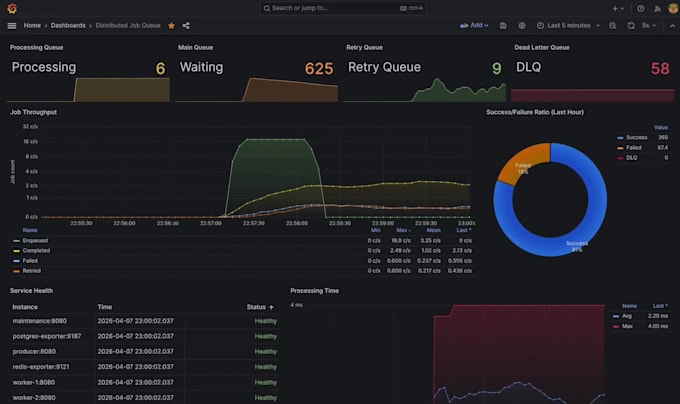
Task: Click the Retried orange color swatch
Action: tap(16, 271)
